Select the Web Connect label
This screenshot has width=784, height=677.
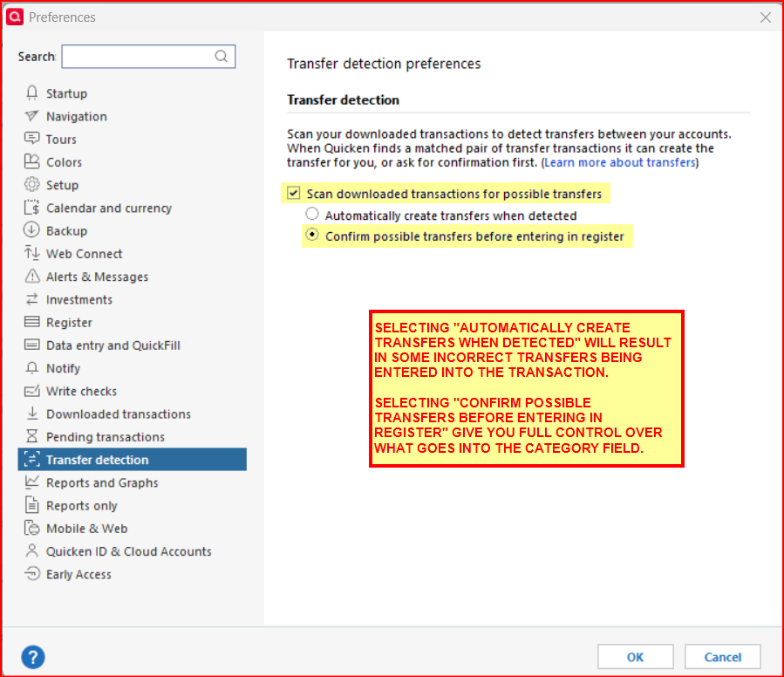(x=84, y=254)
